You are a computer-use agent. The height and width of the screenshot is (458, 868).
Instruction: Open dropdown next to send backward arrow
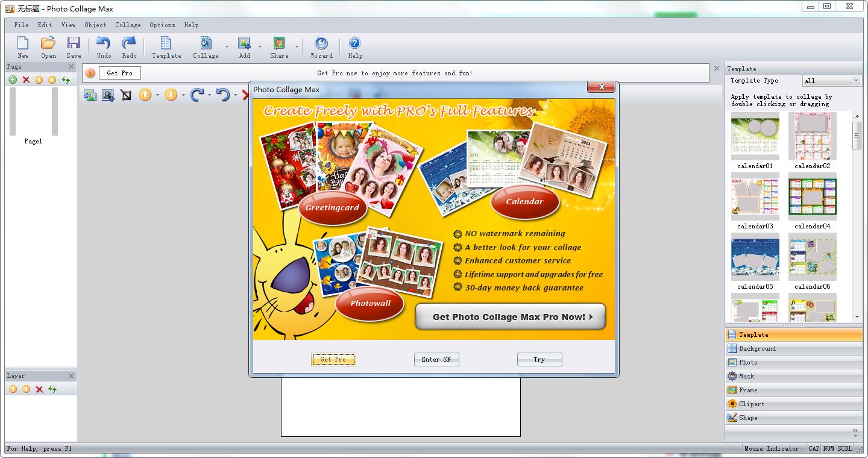click(x=183, y=95)
